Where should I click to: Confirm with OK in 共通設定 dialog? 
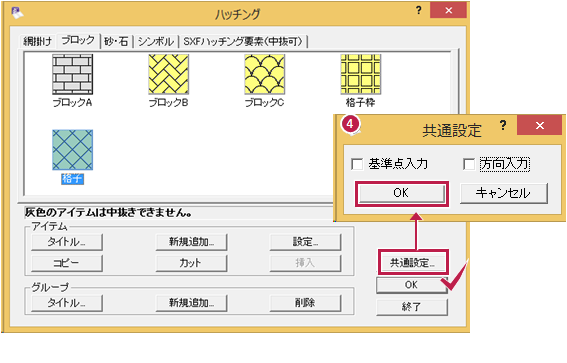pos(401,193)
